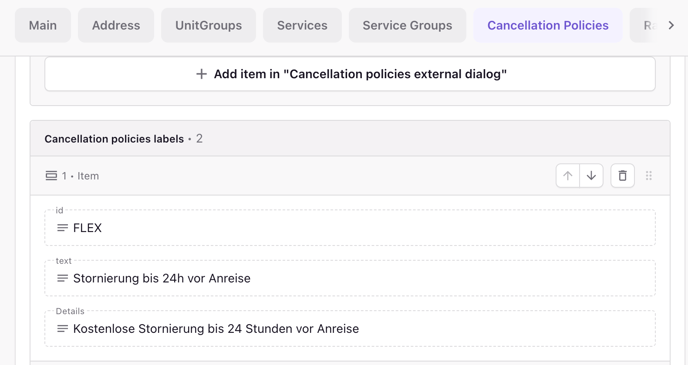Select the Services tab
688x365 pixels.
[x=302, y=25]
